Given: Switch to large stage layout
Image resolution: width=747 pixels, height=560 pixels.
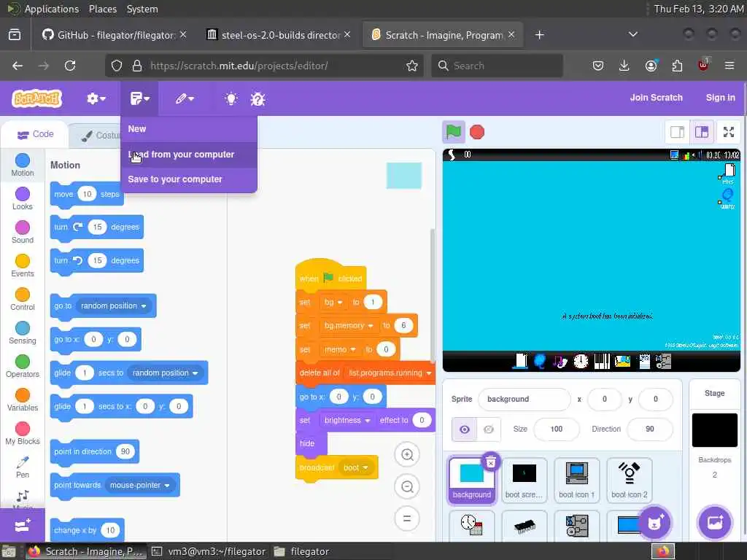Looking at the screenshot, I should coord(702,132).
